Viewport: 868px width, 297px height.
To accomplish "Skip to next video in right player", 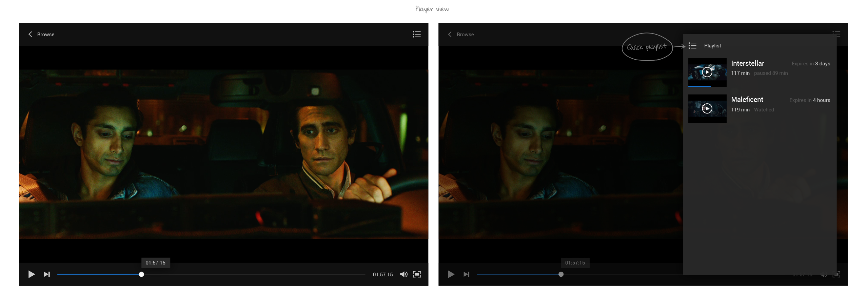I will coord(466,274).
